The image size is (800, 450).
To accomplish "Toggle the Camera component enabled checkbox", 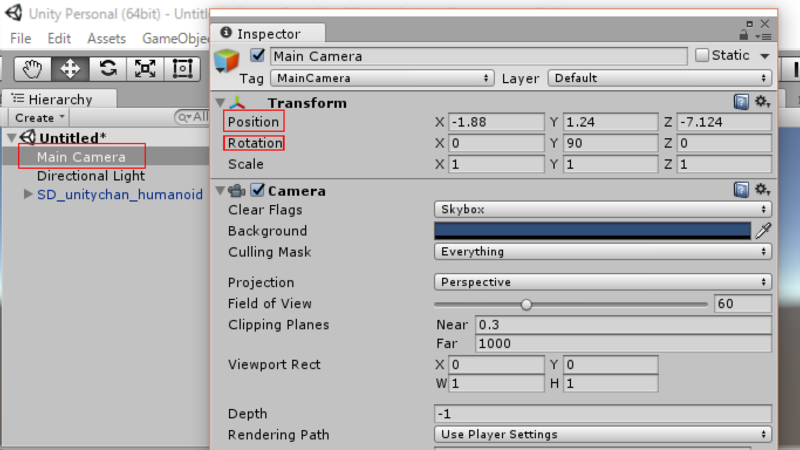I will 258,190.
